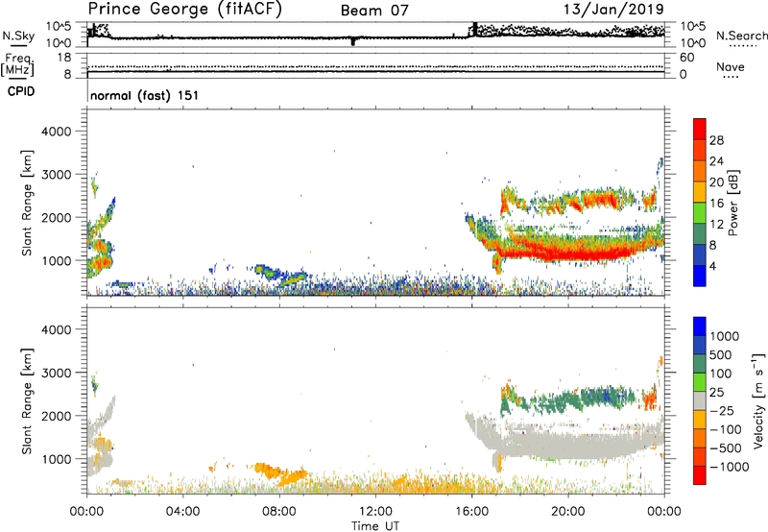Select the "Beam 07" header label

tap(374, 11)
